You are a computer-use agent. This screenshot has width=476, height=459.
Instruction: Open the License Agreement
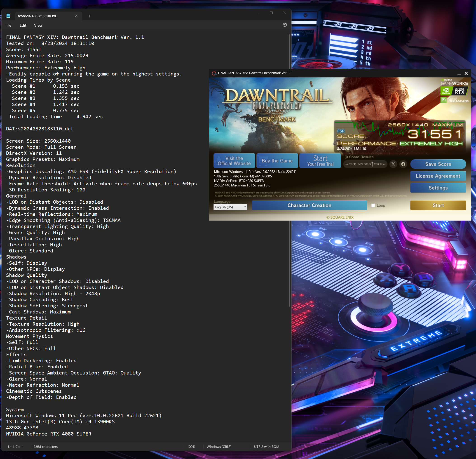[438, 176]
